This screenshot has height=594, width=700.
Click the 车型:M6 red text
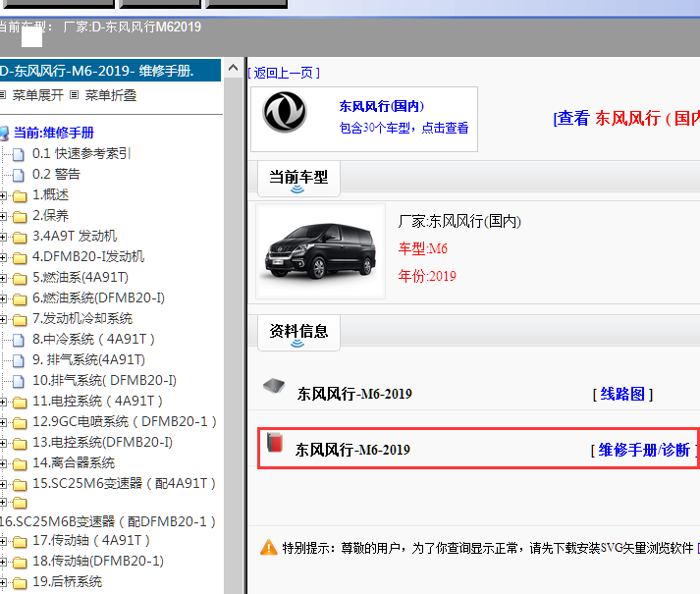(x=423, y=248)
